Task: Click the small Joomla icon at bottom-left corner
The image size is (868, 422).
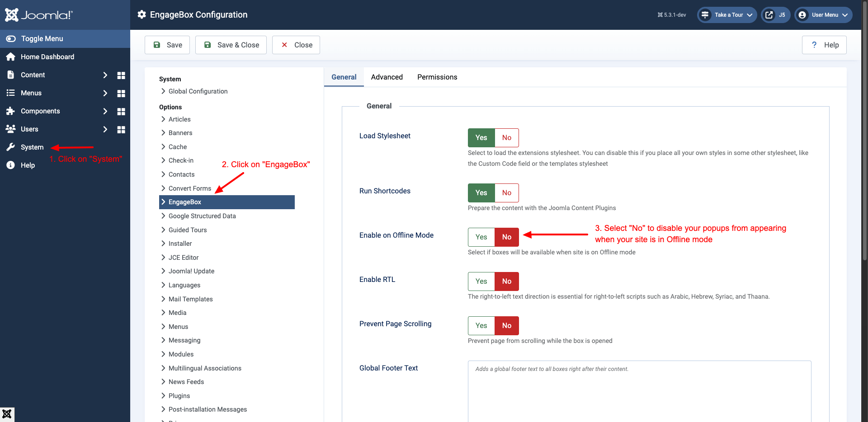Action: pos(7,414)
